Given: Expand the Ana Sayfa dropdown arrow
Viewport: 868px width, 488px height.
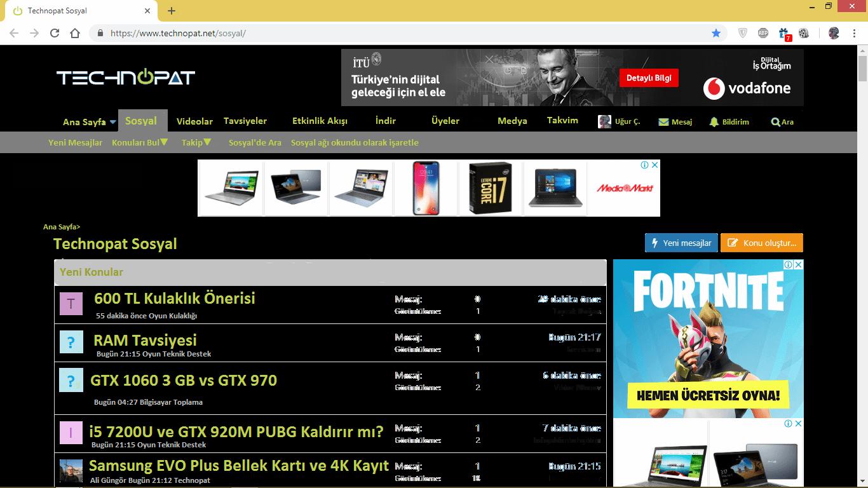Looking at the screenshot, I should point(113,122).
